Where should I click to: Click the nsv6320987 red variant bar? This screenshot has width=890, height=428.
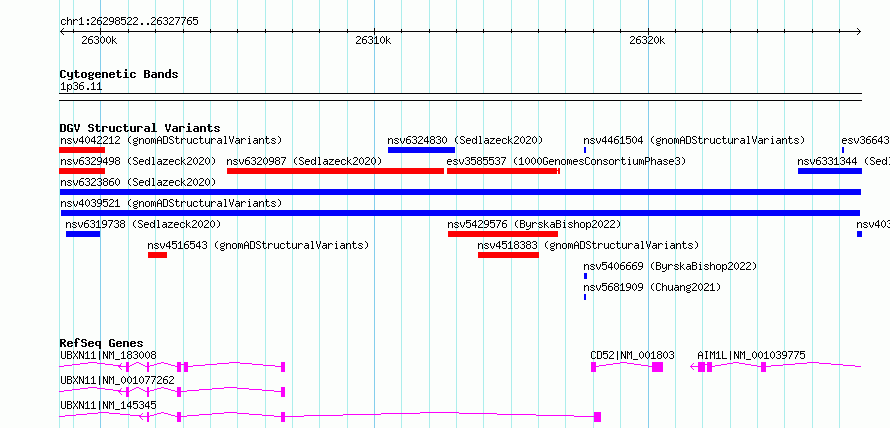(x=335, y=171)
